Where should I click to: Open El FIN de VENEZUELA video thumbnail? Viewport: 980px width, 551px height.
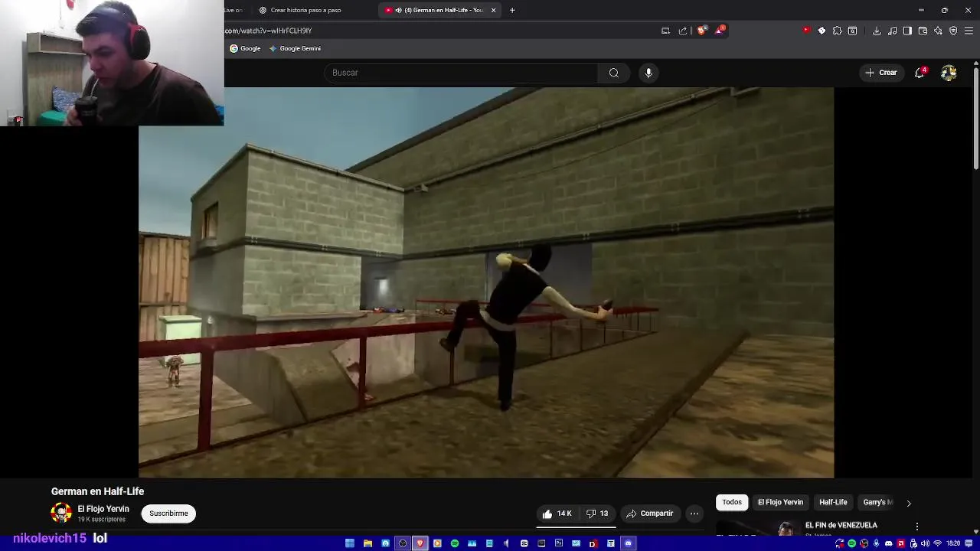[756, 528]
